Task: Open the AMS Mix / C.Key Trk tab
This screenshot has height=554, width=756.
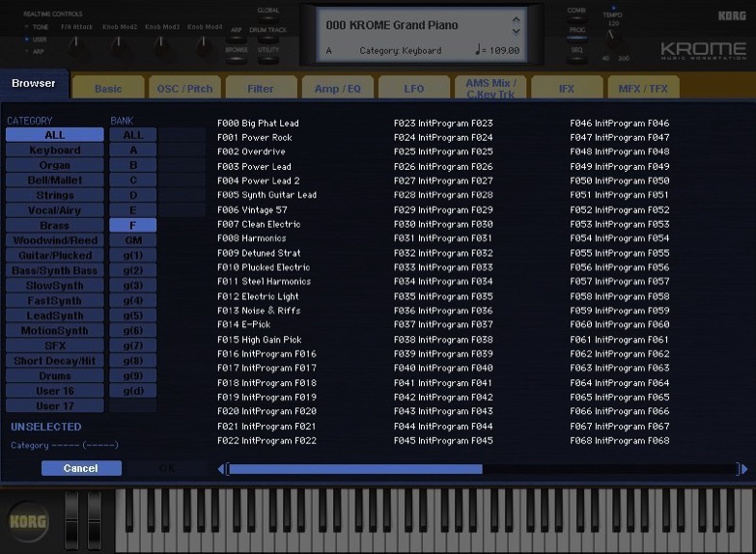Action: pos(490,88)
